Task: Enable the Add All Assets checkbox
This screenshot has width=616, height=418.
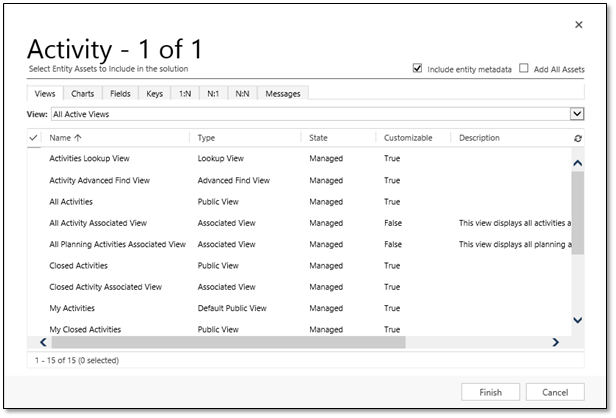Action: point(523,69)
